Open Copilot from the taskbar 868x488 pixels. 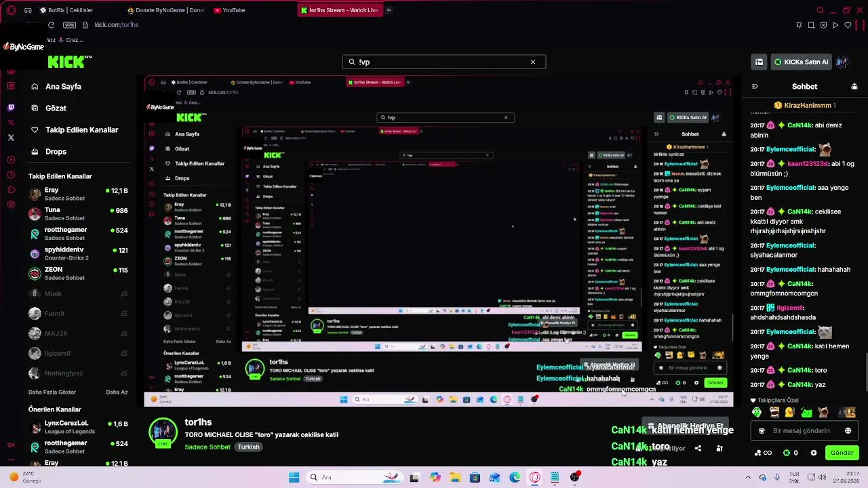pos(435,477)
